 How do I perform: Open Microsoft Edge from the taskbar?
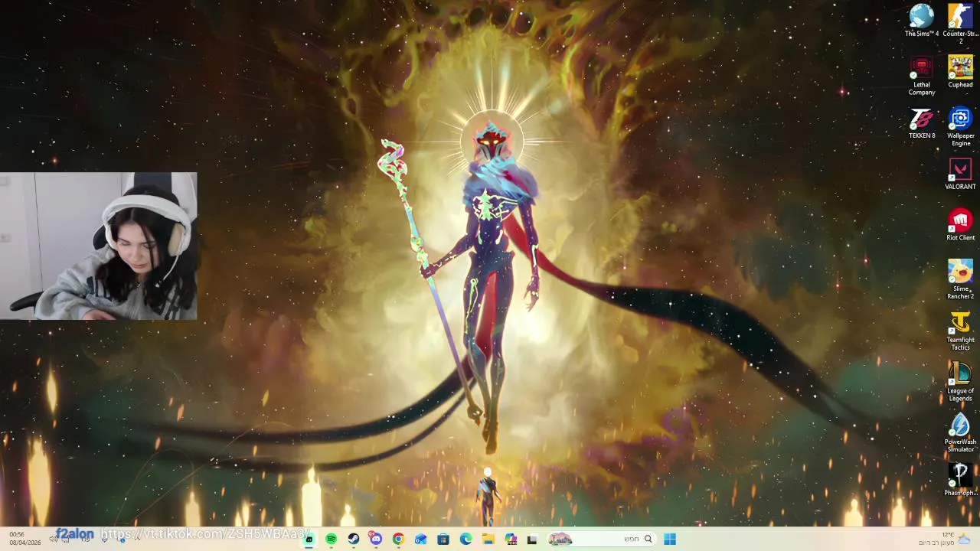pyautogui.click(x=465, y=540)
